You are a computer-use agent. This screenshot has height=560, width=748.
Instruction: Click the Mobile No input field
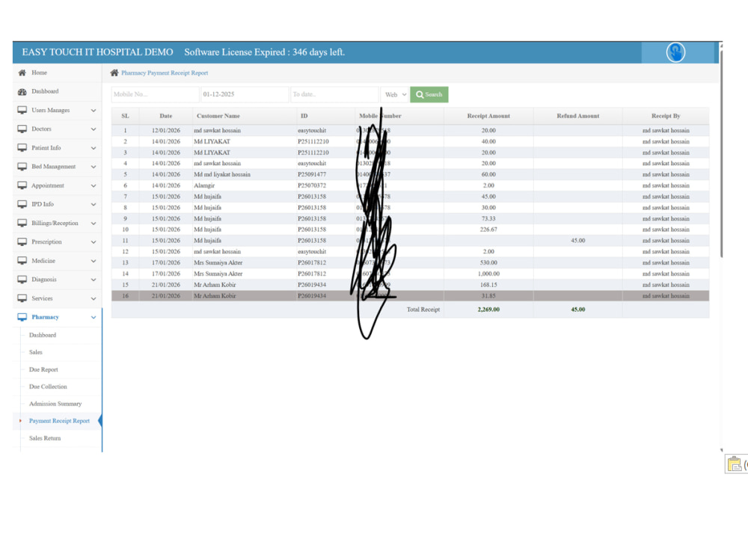155,94
